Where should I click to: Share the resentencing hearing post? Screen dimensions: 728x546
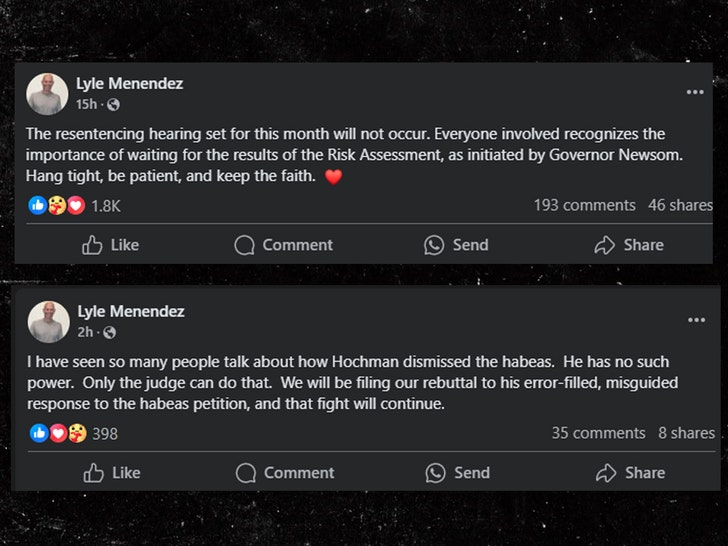coord(629,245)
